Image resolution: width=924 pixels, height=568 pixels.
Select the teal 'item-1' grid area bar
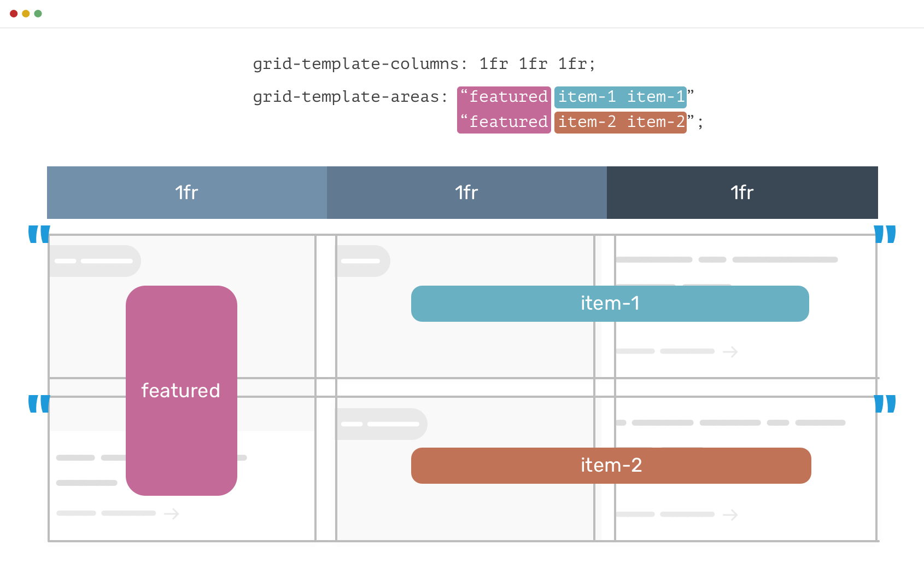(x=610, y=304)
